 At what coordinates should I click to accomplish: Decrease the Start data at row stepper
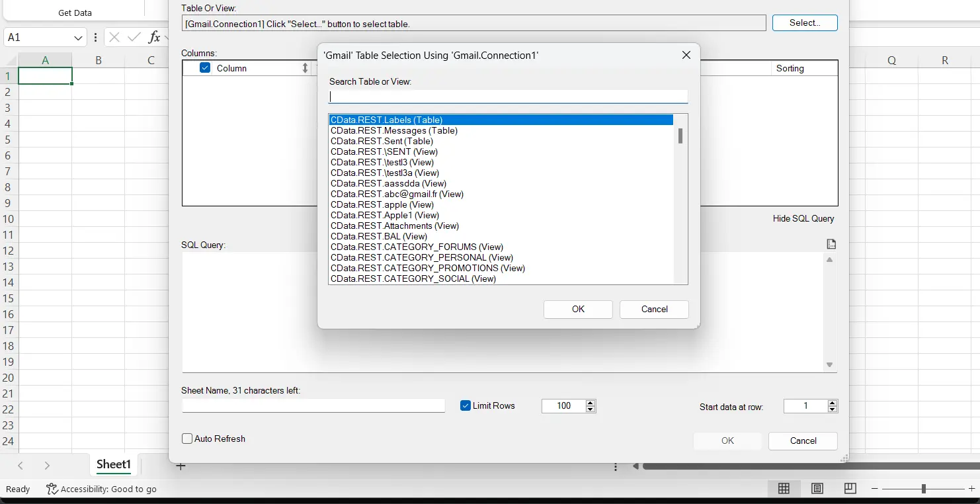pos(833,409)
